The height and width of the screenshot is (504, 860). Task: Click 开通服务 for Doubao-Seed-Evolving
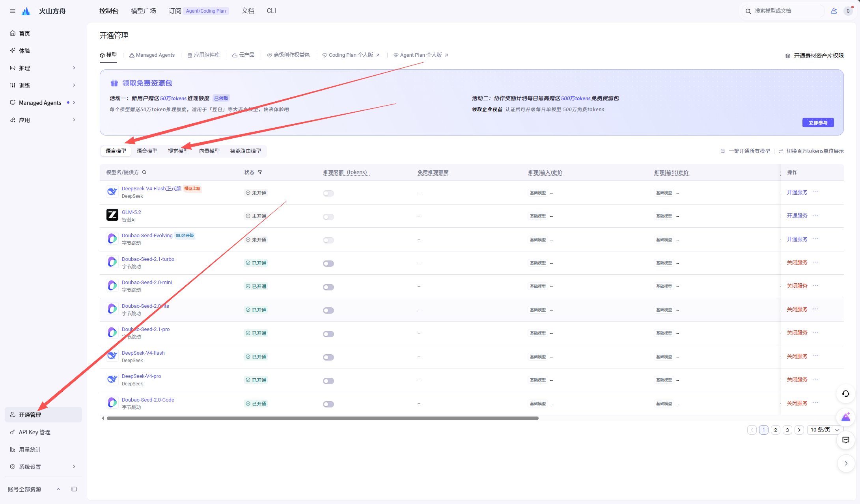click(x=797, y=239)
